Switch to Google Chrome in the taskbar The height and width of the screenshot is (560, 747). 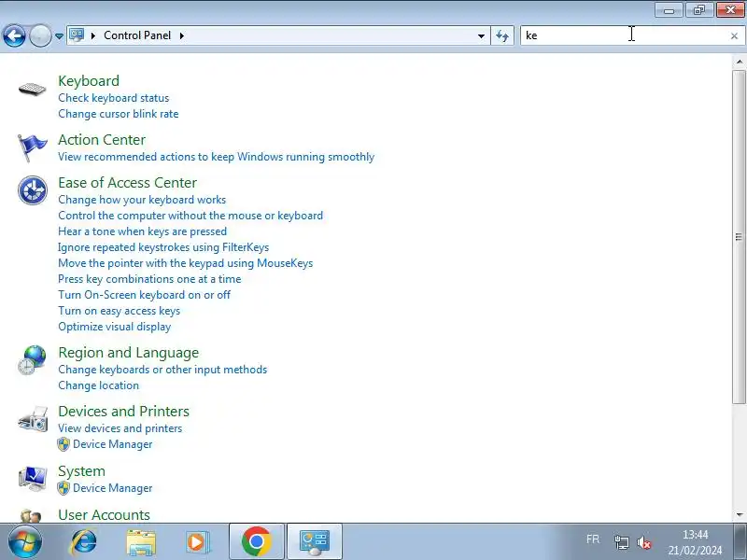(256, 541)
